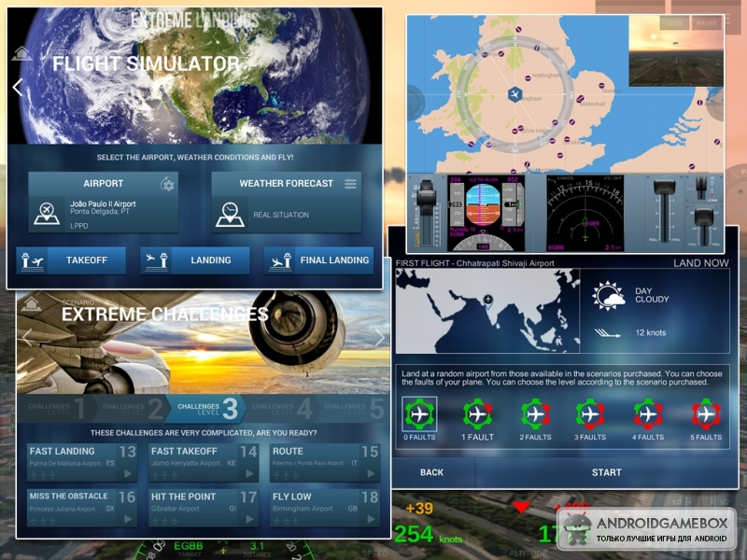Viewport: 747px width, 560px height.
Task: Click the TAKEOFF button
Action: pyautogui.click(x=72, y=260)
